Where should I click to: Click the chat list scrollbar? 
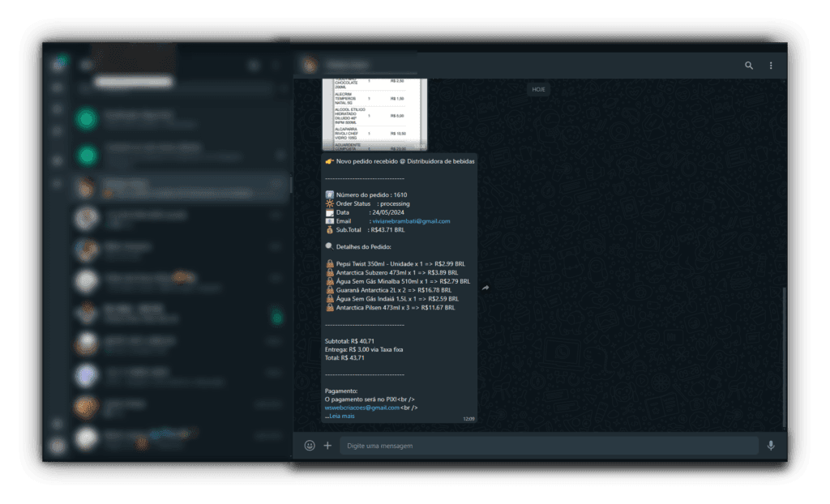pos(290,185)
